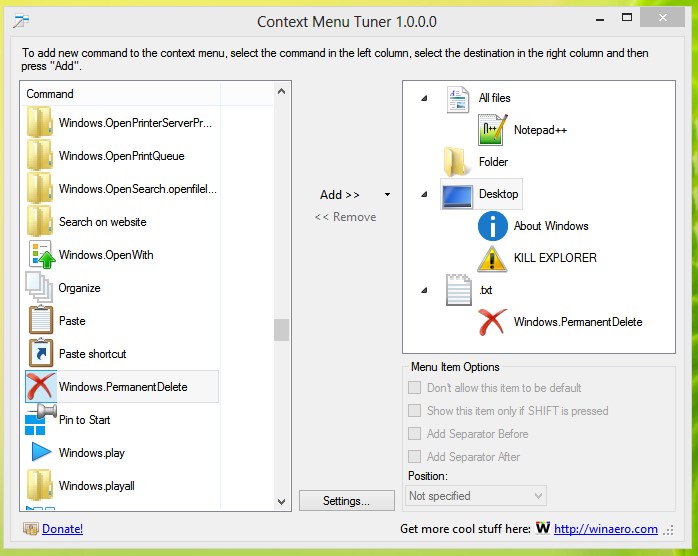
Task: Click the Folder icon in destination tree
Action: tap(457, 162)
